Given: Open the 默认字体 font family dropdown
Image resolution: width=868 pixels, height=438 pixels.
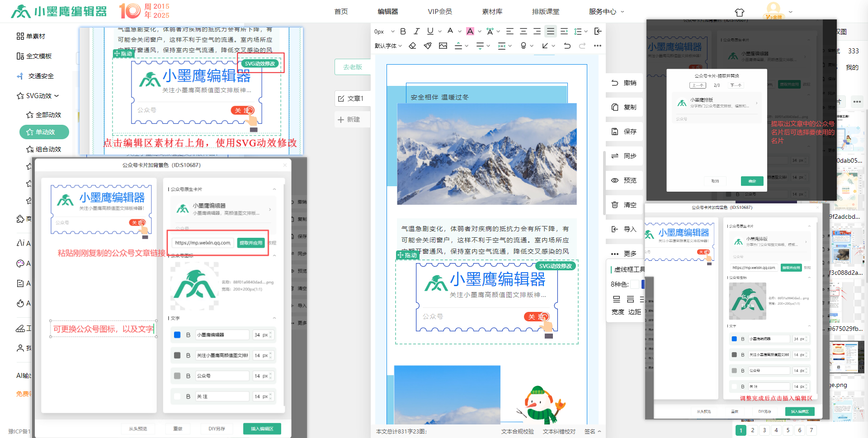Looking at the screenshot, I should pyautogui.click(x=388, y=46).
